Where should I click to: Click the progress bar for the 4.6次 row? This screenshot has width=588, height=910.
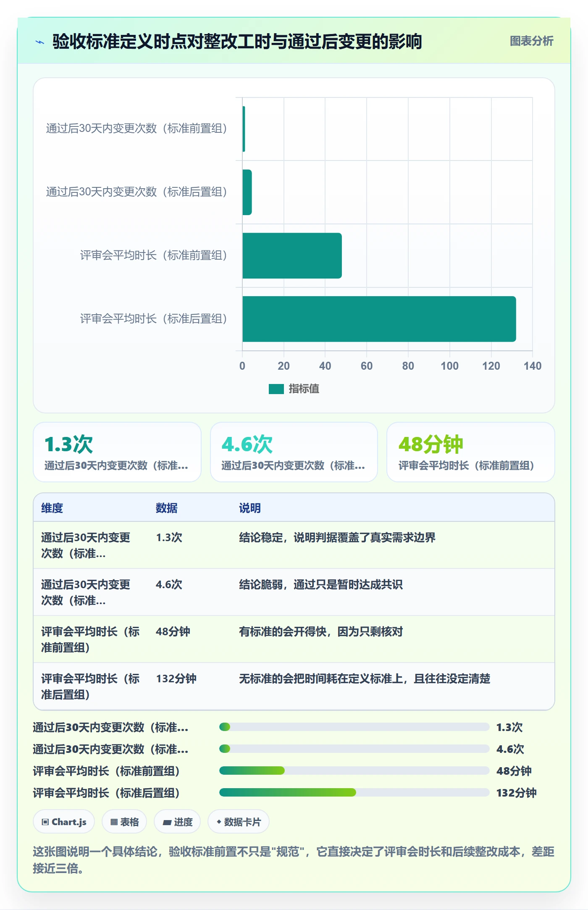354,749
